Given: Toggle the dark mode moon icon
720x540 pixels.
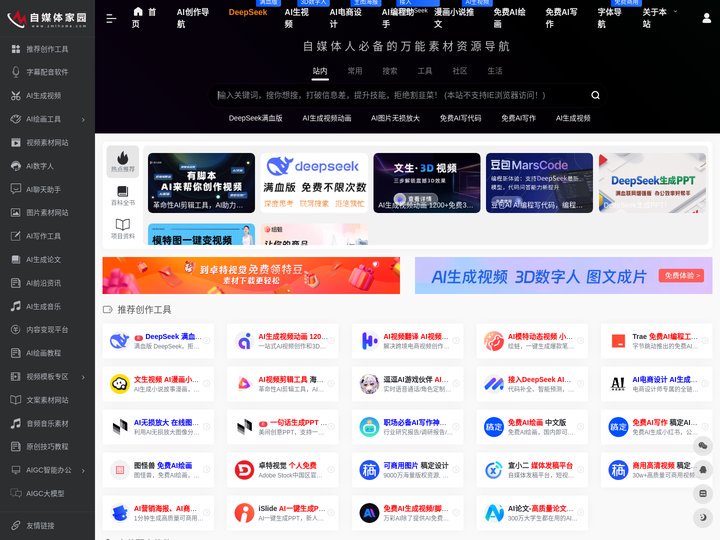Looking at the screenshot, I should click(x=703, y=517).
